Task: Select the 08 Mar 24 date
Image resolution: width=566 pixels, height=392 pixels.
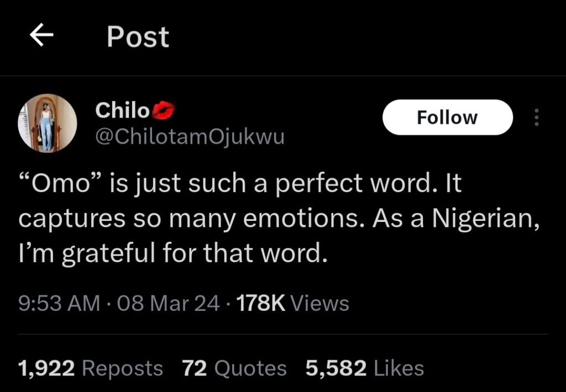Action: 168,303
